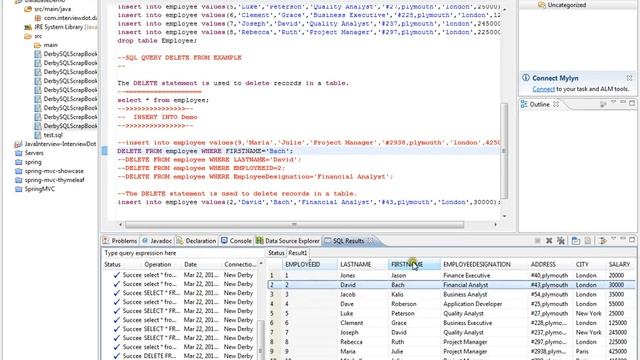Click the Date column header
Viewport: 640px width, 360px height.
point(190,264)
